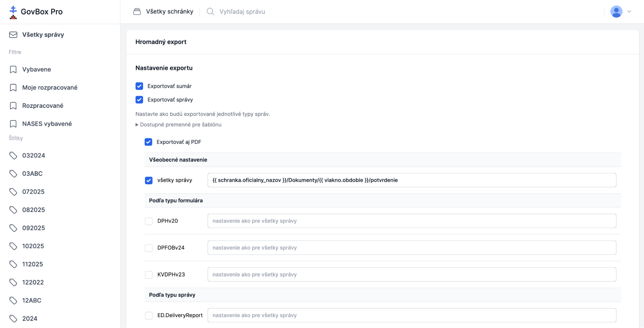Open the 12ABC tag link
Image resolution: width=644 pixels, height=328 pixels.
32,301
